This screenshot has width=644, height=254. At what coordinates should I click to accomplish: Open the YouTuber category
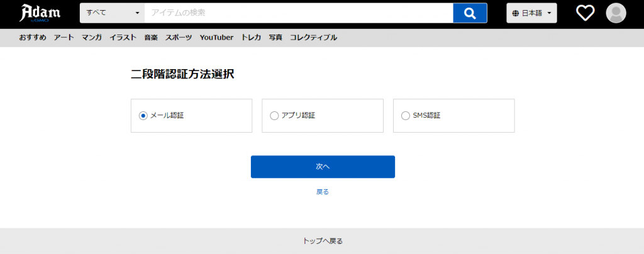(x=216, y=38)
